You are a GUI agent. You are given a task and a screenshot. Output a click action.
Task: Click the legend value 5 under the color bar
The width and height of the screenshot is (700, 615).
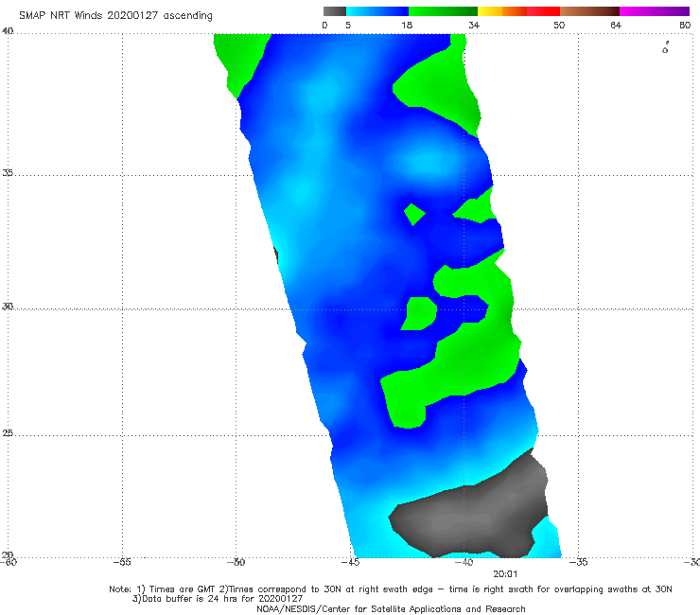(x=348, y=26)
